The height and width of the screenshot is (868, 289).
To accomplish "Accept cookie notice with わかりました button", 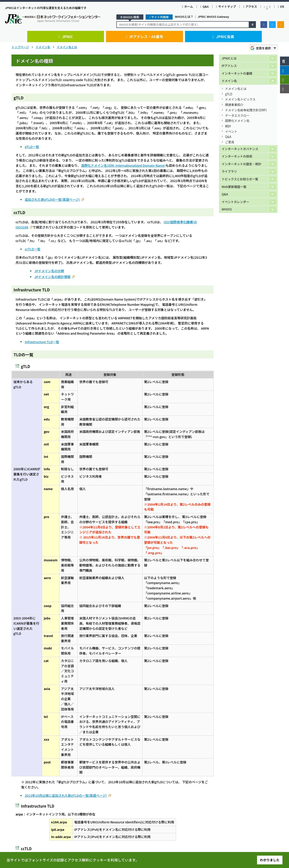I will click(269, 860).
